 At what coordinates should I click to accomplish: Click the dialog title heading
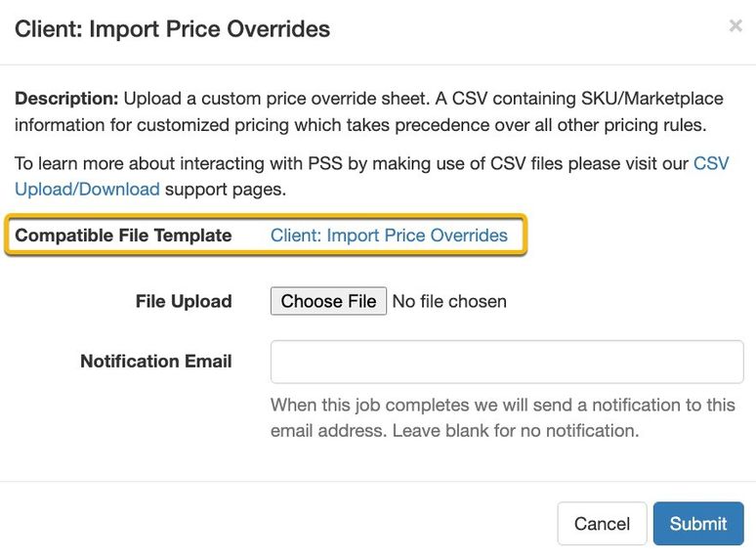[173, 29]
